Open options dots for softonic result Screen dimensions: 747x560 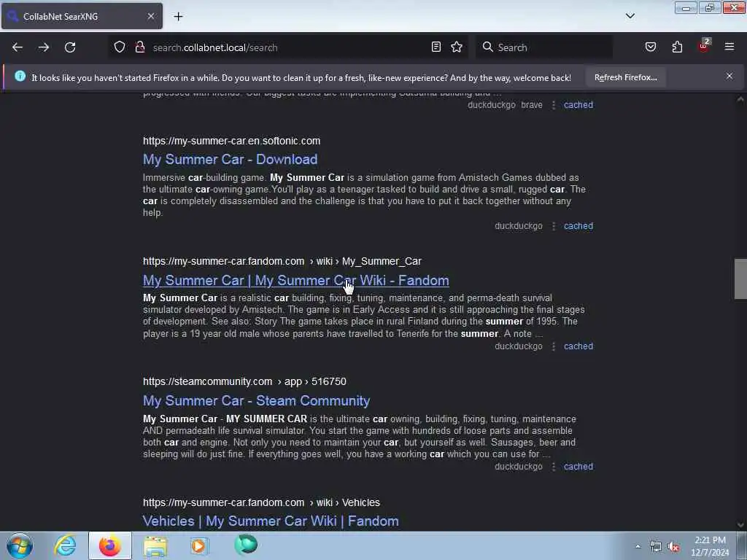pyautogui.click(x=553, y=226)
